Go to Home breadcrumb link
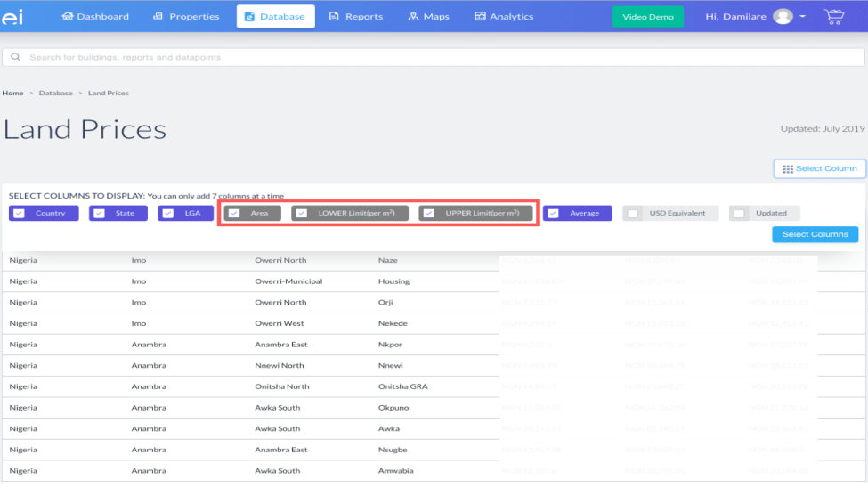This screenshot has height=488, width=868. (12, 93)
